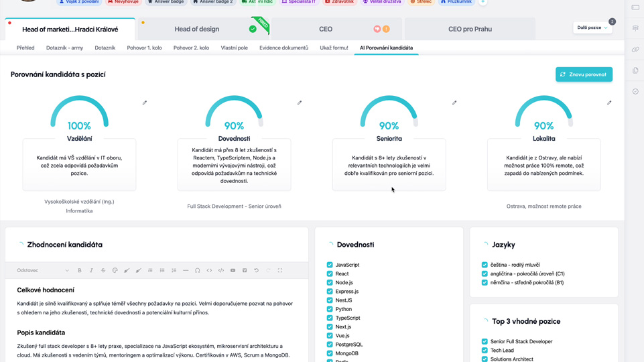Viewport: 644px width, 362px height.
Task: Open fullscreen mode for the editor
Action: point(280,271)
